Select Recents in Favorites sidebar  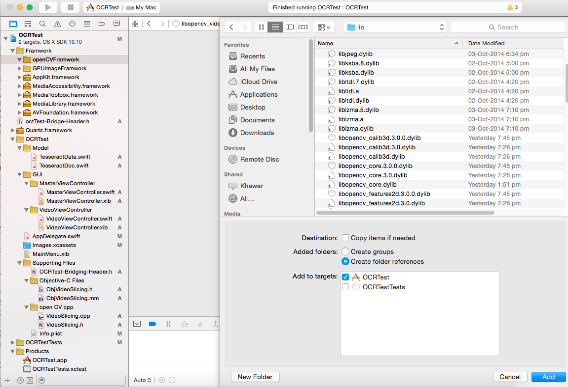pos(252,56)
